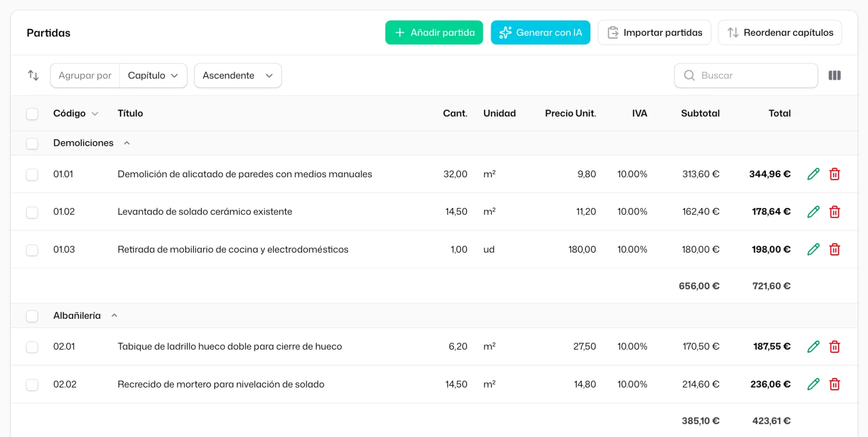Tick the checkbox for row 02.02
This screenshot has height=437, width=868.
pyautogui.click(x=32, y=385)
